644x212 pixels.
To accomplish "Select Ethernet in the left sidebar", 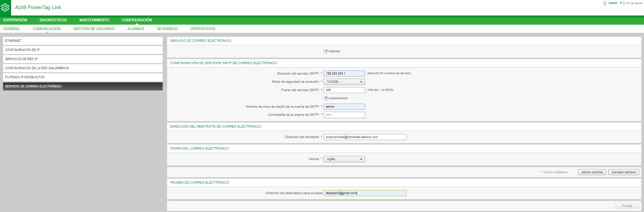I will click(83, 41).
